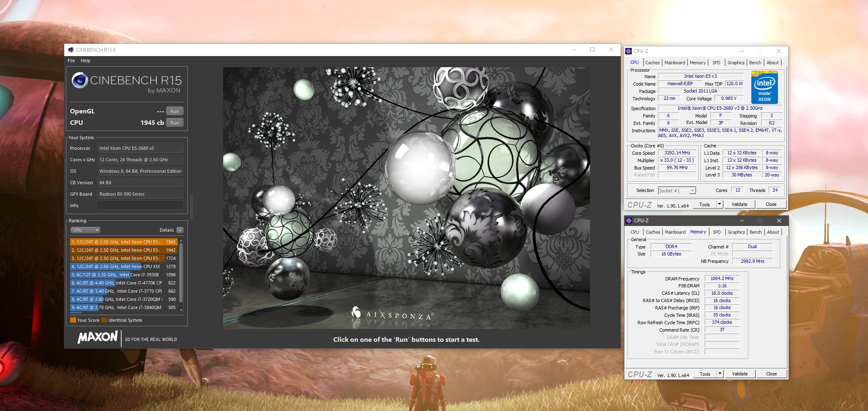Select ranking row 8 Core i7-3720QM
This screenshot has width=868, height=411.
coord(124,299)
